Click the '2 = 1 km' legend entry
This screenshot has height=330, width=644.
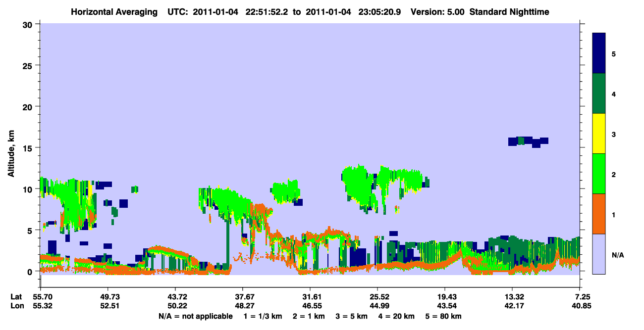tap(309, 316)
